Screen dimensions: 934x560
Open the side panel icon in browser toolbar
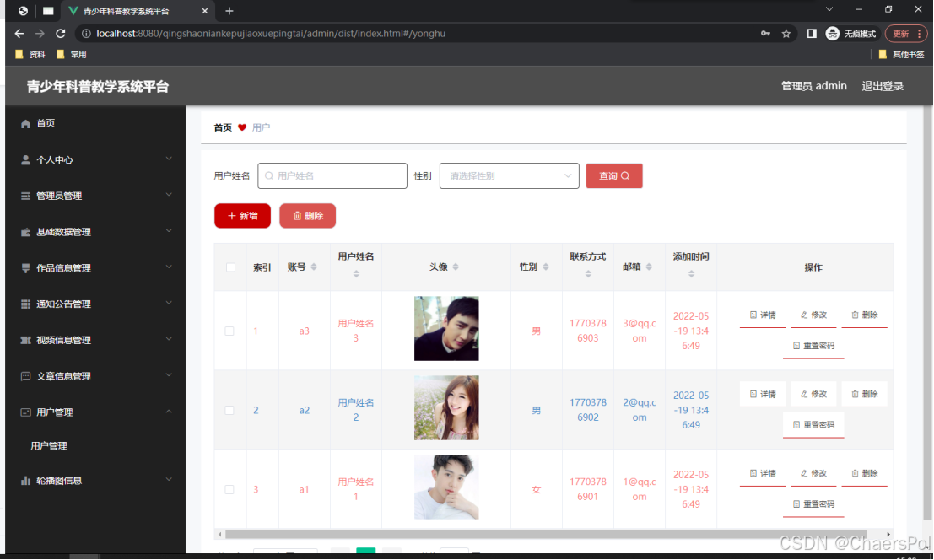(x=812, y=34)
